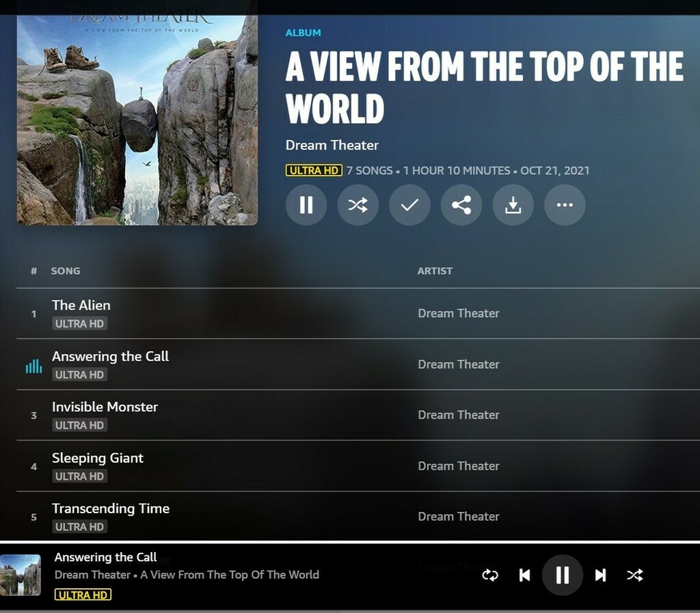Share the album with the share icon

461,205
